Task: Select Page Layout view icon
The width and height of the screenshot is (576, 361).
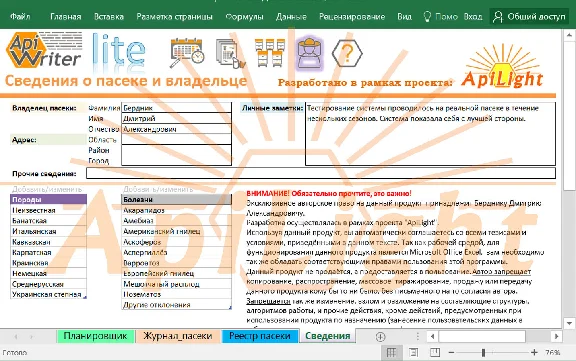Action: click(x=414, y=353)
